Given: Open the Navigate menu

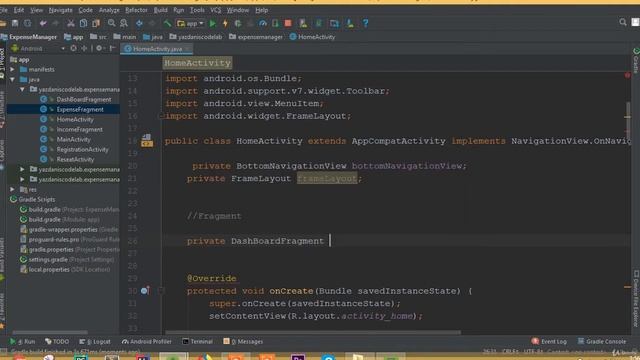Looking at the screenshot, I should [60, 10].
